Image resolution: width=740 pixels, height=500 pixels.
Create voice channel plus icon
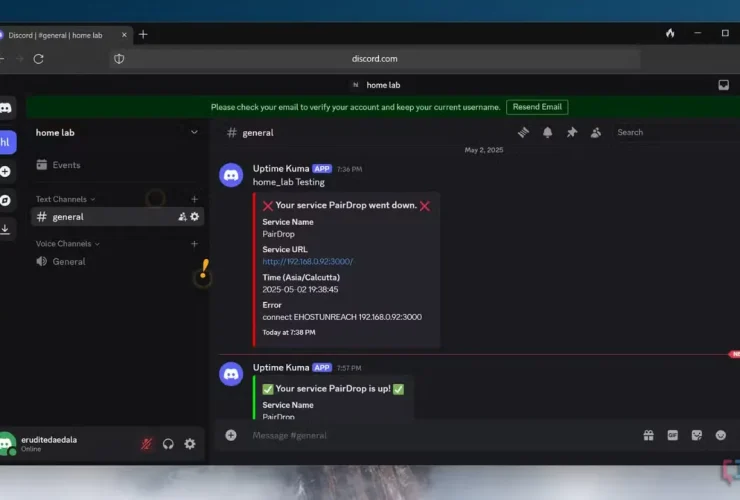[x=194, y=244]
